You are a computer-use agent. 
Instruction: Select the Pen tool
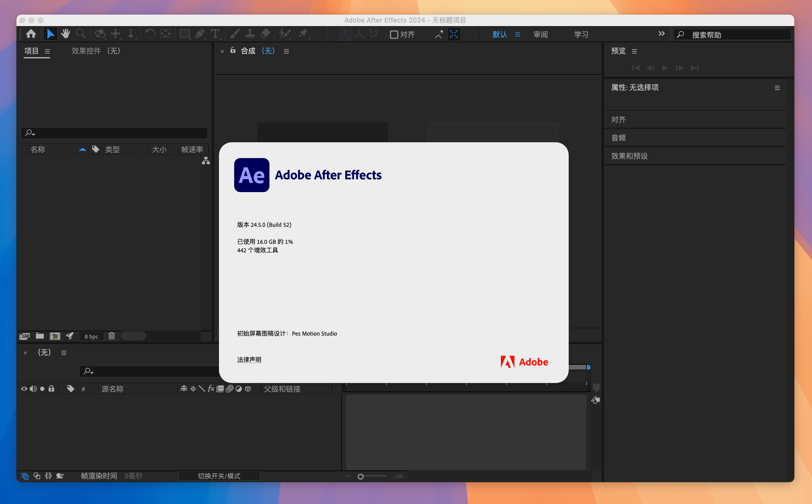pos(200,34)
